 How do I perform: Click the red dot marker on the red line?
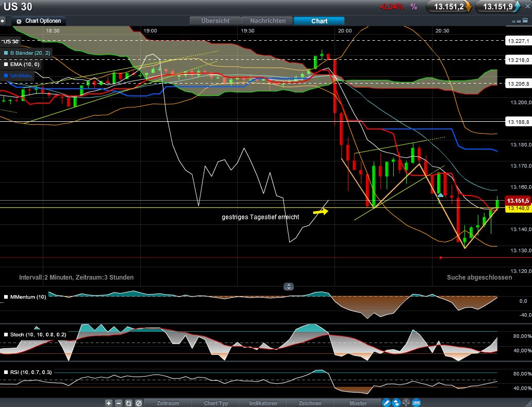coord(441,258)
